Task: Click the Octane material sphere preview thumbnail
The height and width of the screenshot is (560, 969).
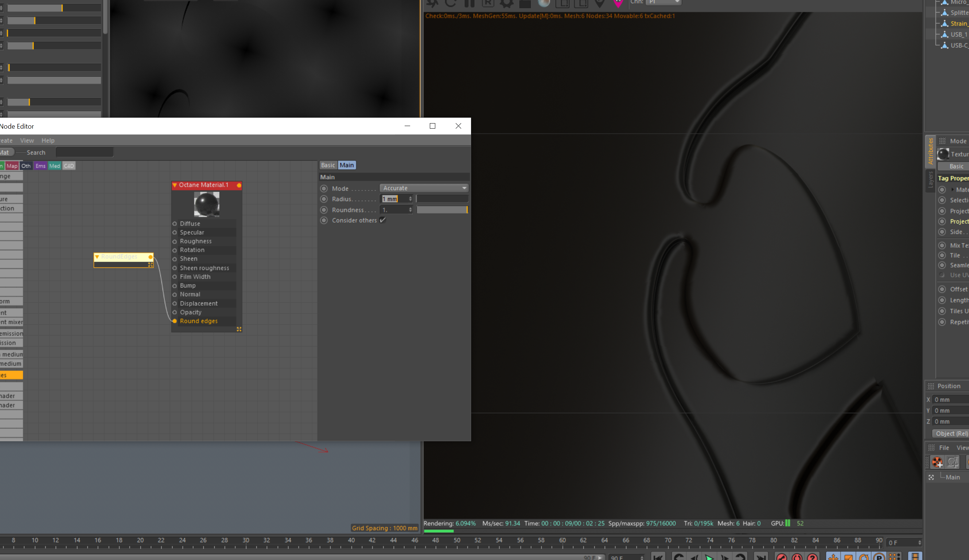Action: (206, 204)
